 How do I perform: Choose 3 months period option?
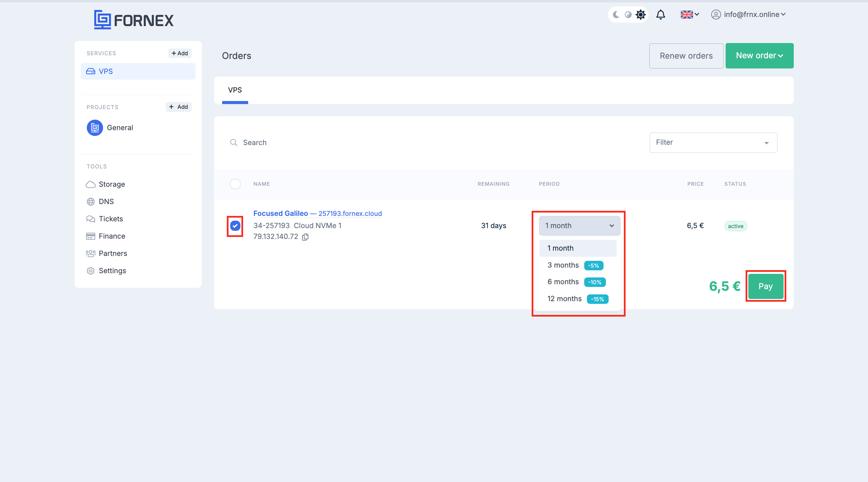[578, 265]
